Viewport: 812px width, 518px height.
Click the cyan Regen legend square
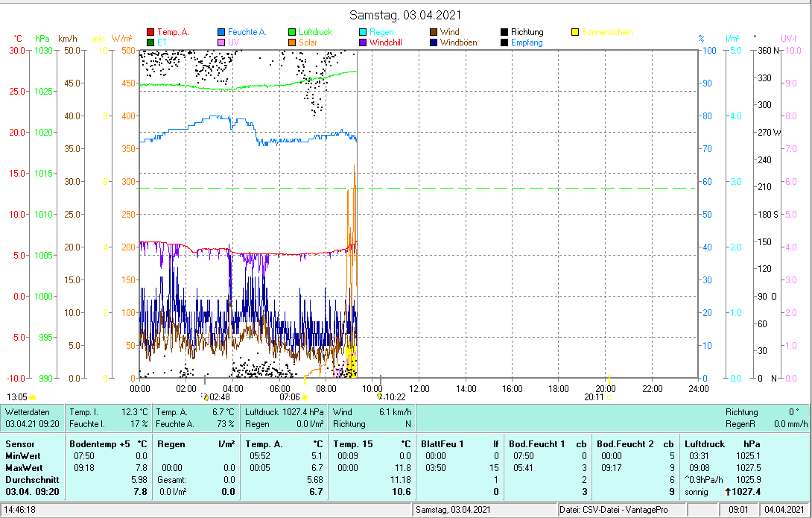pyautogui.click(x=363, y=33)
